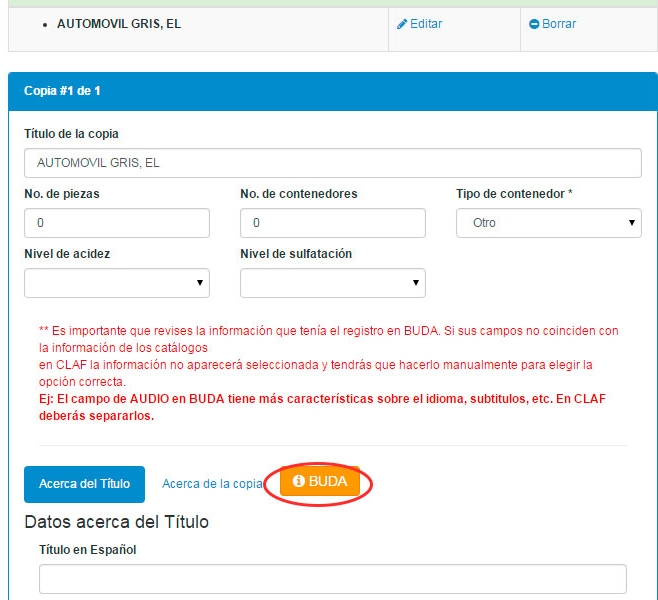Click the info icon inside BUDA button
The width and height of the screenshot is (658, 600).
click(299, 482)
